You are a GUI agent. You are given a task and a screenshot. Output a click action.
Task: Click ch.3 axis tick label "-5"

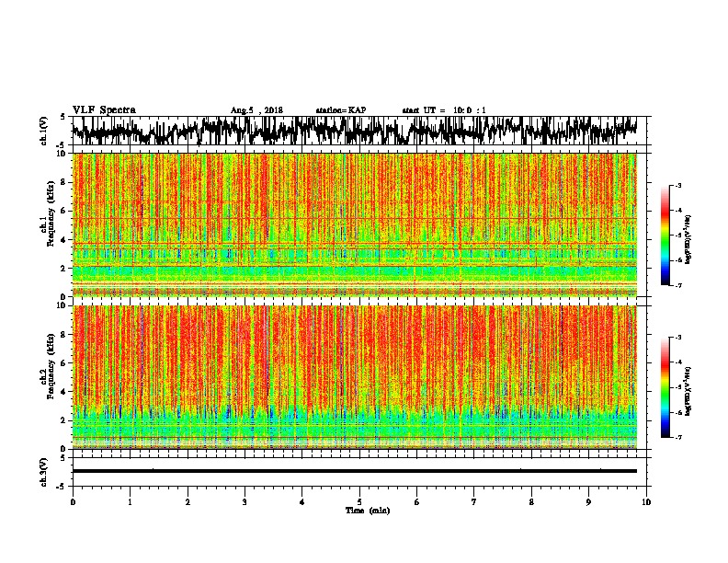point(61,487)
